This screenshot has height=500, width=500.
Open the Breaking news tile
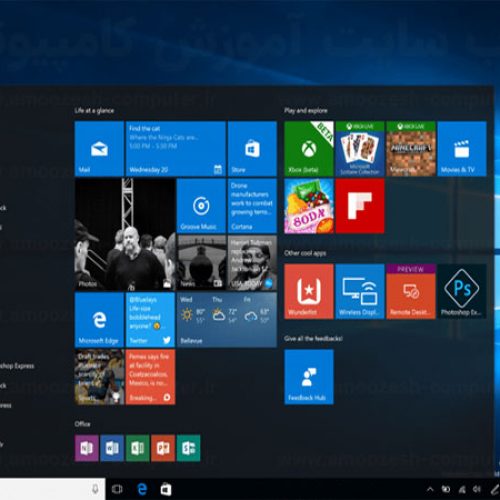[x=150, y=377]
